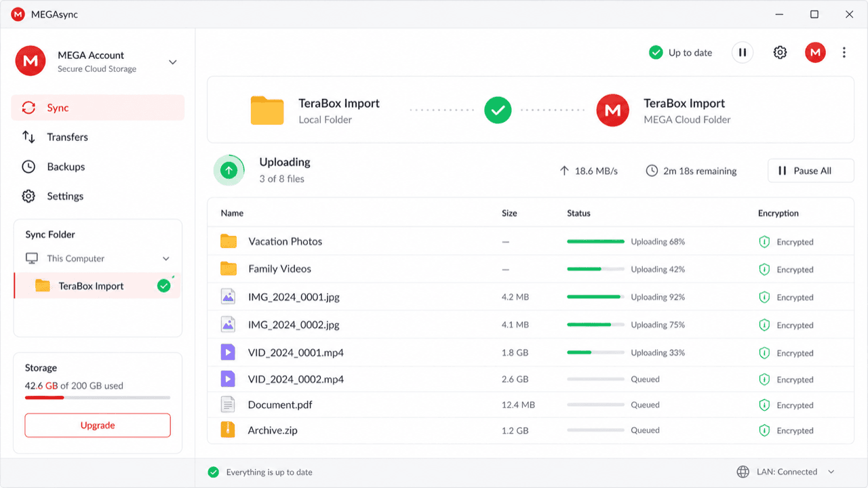
Task: Click the Uploading 75% status text
Action: 658,325
